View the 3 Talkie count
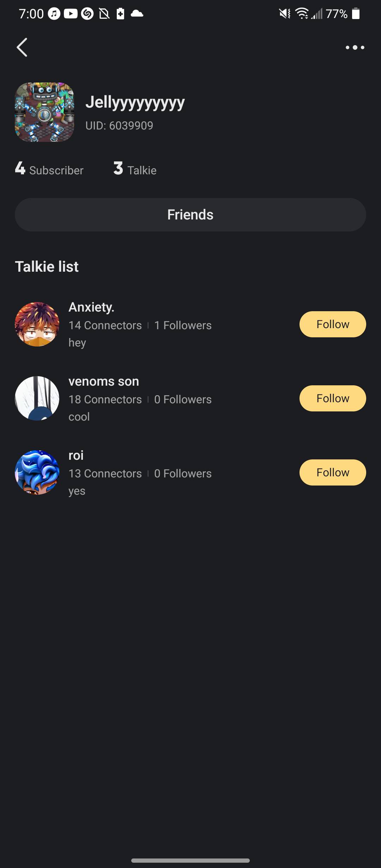The width and height of the screenshot is (381, 868). [135, 169]
